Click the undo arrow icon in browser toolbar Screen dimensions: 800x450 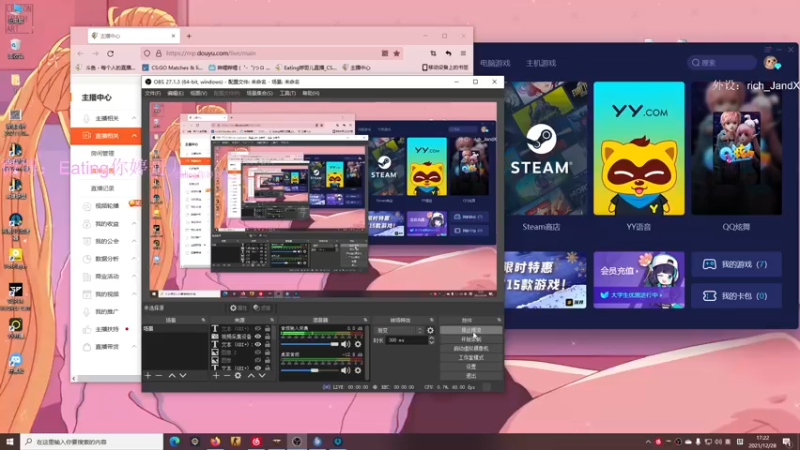448,53
